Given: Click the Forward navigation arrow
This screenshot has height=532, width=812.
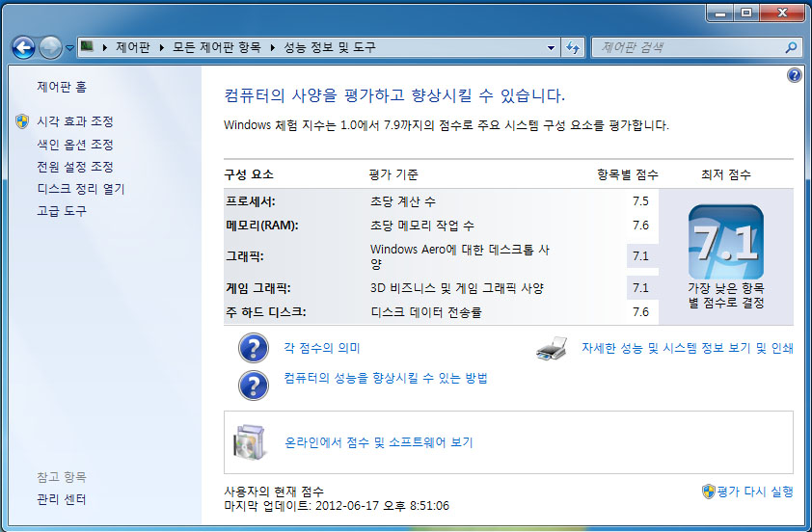Looking at the screenshot, I should pyautogui.click(x=50, y=47).
